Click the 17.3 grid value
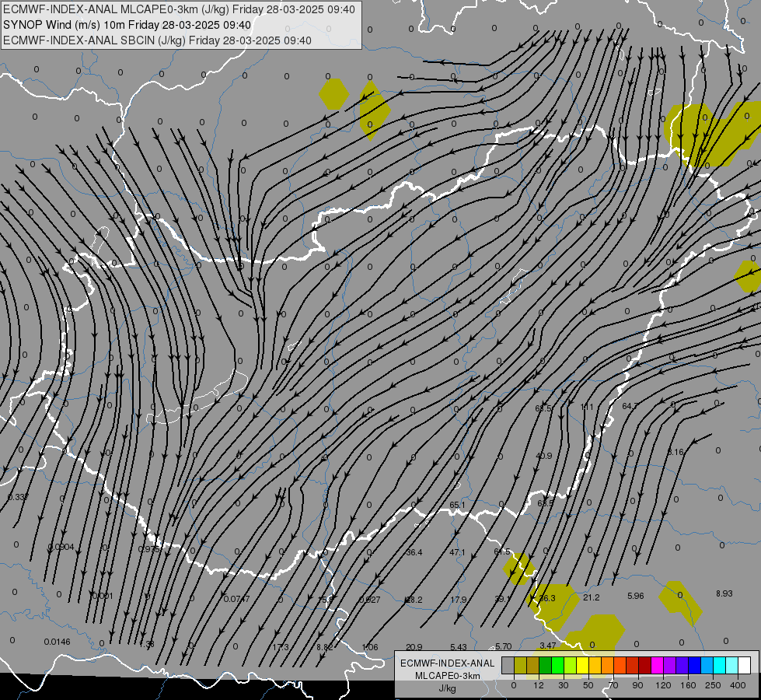Screen dimensions: 761x700 (281, 647)
